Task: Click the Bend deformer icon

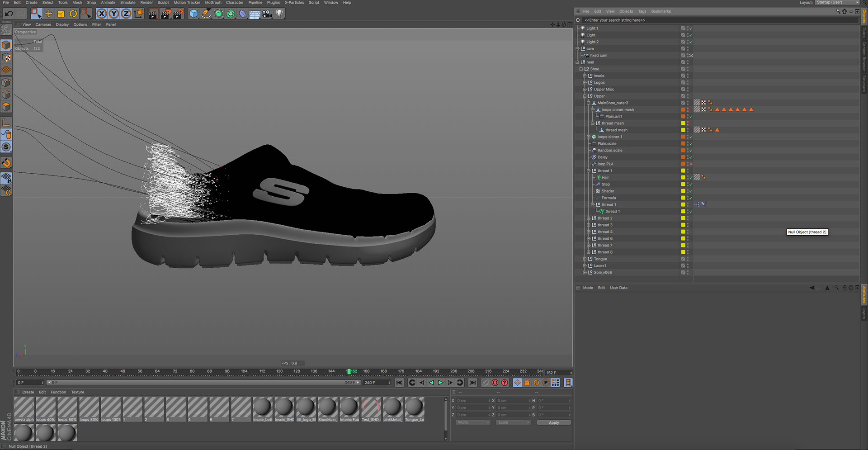Action: (243, 14)
